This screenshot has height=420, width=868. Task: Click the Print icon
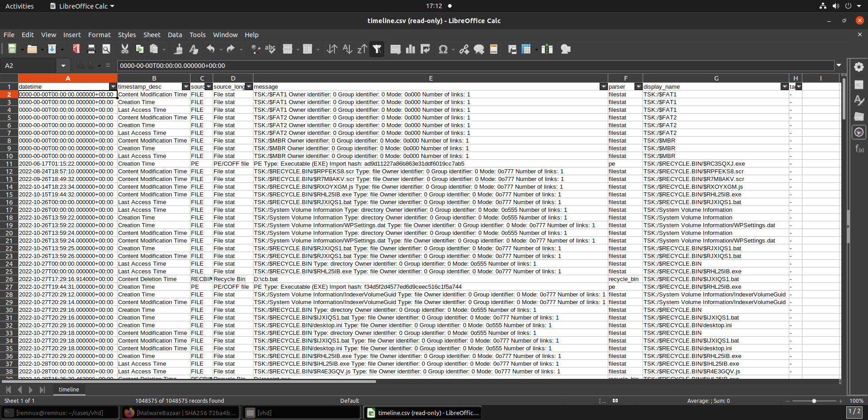point(91,49)
